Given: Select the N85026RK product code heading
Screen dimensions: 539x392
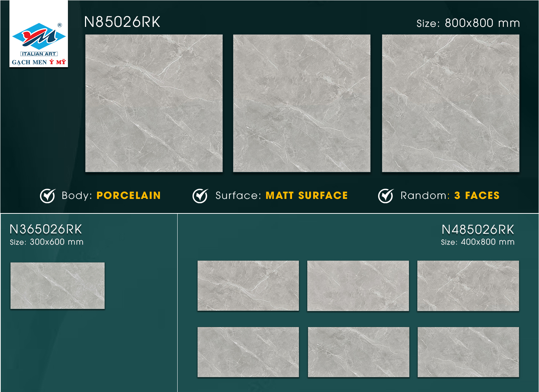Looking at the screenshot, I should (122, 22).
